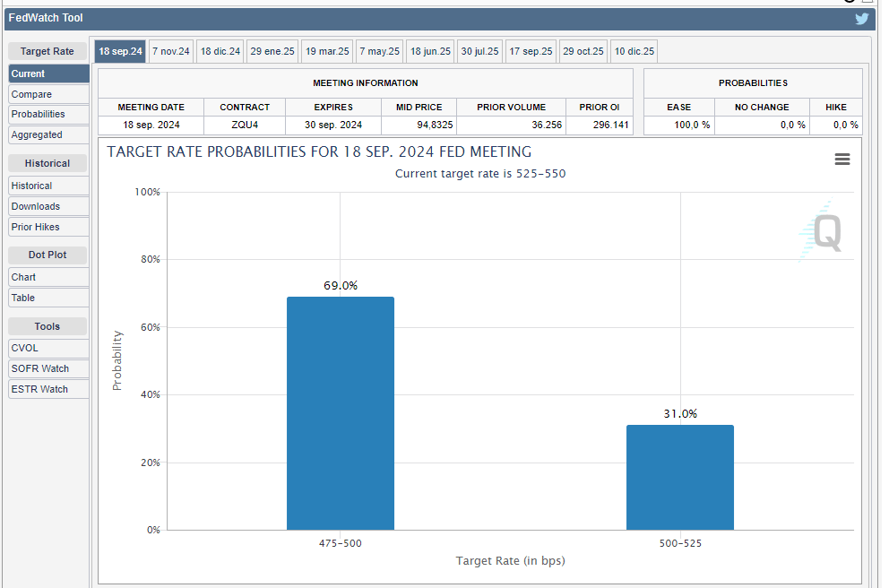Open the Aggregated probabilities view

tap(47, 134)
